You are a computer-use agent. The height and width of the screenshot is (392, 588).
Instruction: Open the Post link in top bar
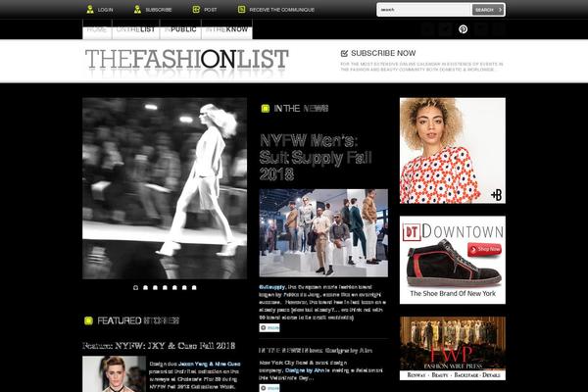(211, 10)
